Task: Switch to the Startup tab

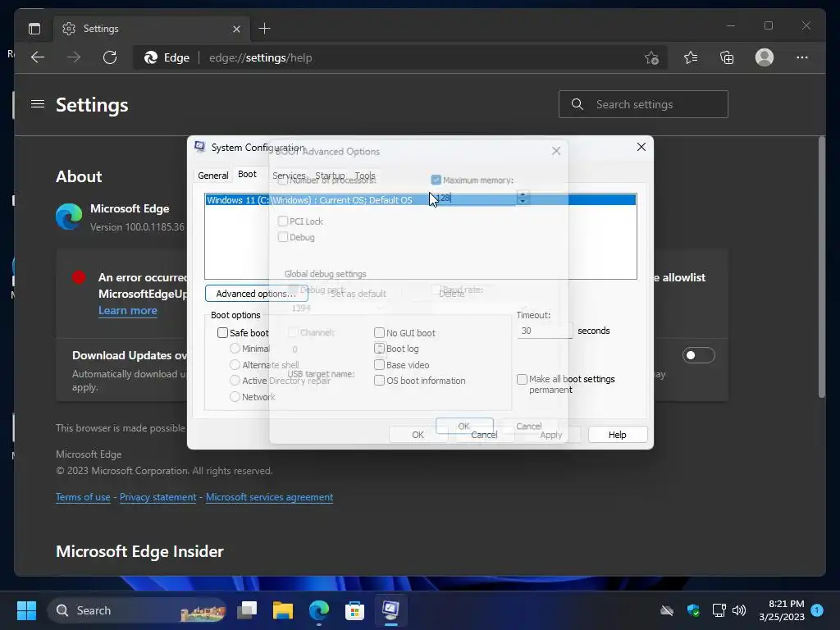Action: [x=330, y=176]
